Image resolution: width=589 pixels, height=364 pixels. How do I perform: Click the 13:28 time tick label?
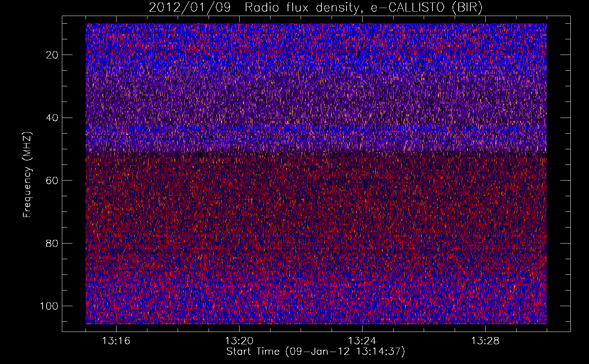(485, 341)
